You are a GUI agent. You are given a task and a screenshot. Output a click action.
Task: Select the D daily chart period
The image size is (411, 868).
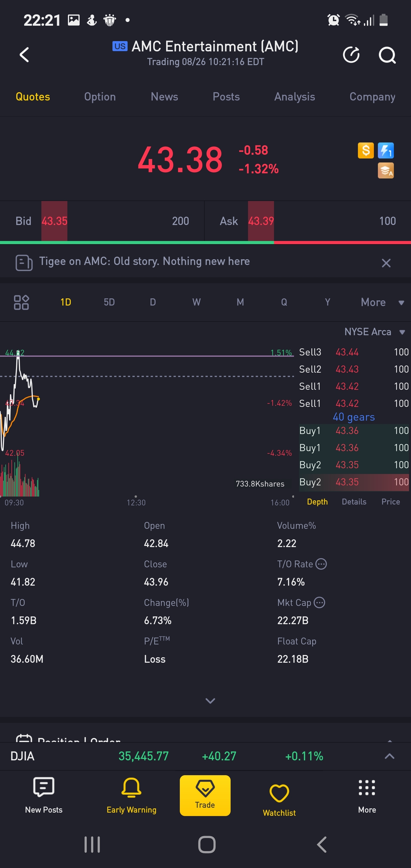click(x=153, y=302)
